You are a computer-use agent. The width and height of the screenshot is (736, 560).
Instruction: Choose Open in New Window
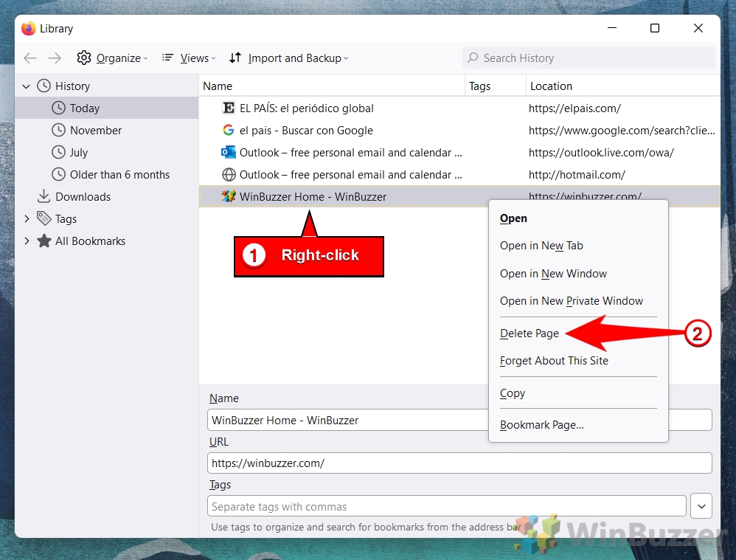click(x=578, y=274)
